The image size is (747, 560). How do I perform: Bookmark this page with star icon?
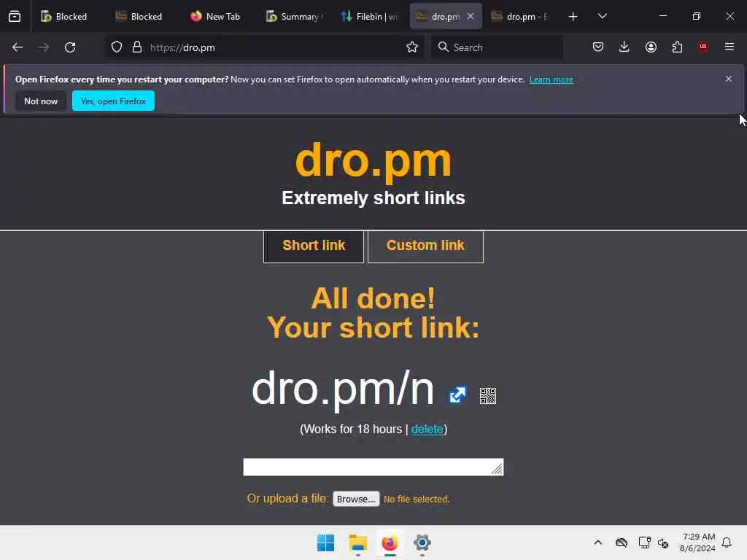click(x=412, y=47)
